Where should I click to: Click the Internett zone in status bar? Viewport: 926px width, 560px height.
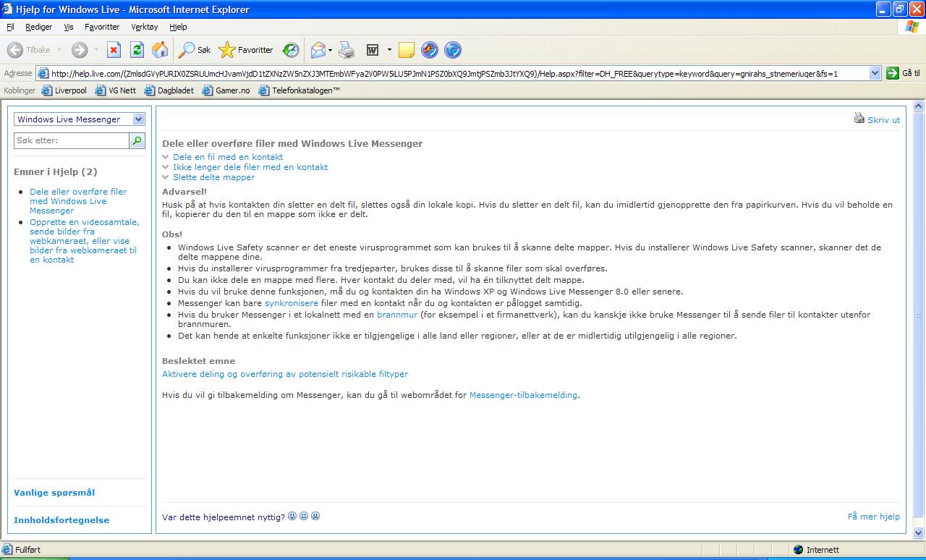coord(816,550)
